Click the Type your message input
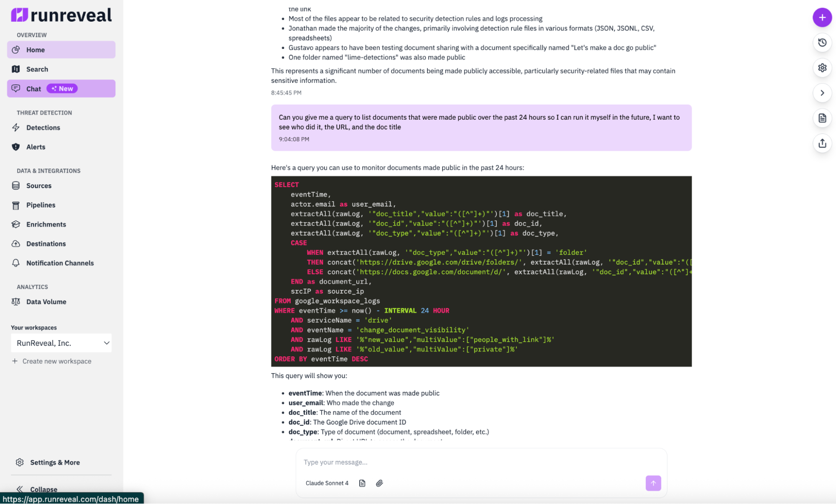 (481, 462)
